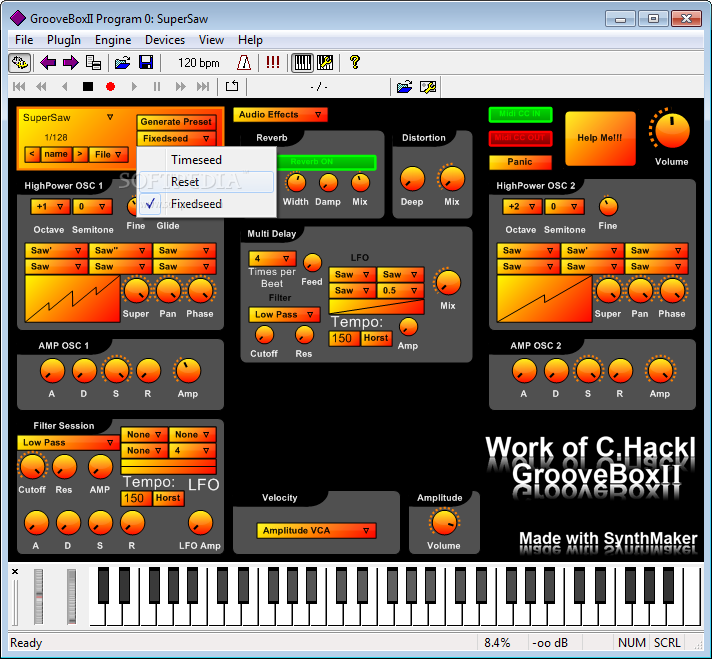Open the PlugIn menu

(64, 40)
